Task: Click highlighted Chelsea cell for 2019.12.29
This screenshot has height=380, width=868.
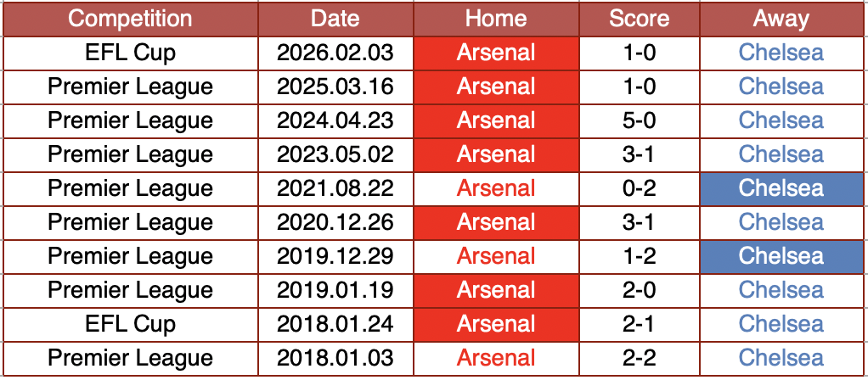Action: (x=781, y=256)
